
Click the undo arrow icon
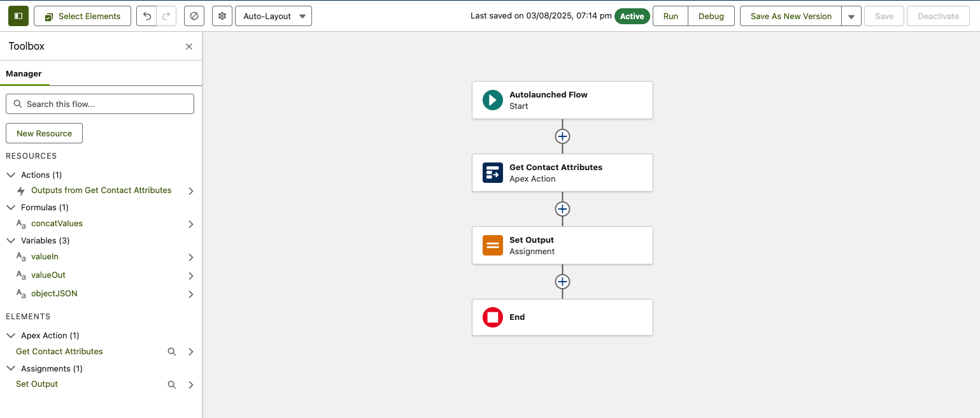click(x=147, y=16)
